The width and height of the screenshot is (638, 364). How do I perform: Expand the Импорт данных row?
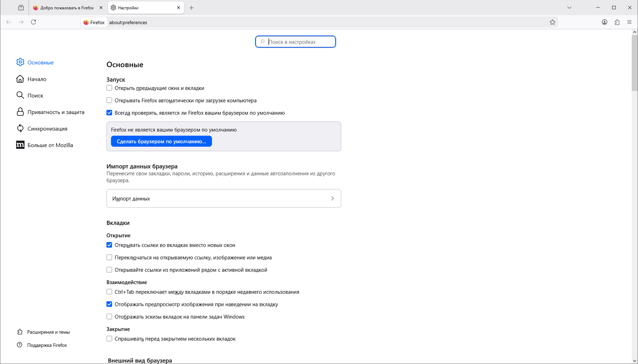(x=224, y=198)
